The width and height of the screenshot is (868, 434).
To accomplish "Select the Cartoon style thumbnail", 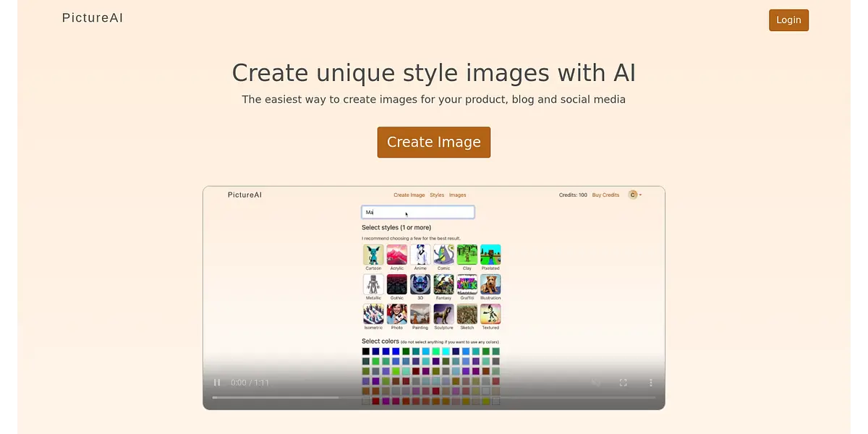I will click(x=373, y=255).
